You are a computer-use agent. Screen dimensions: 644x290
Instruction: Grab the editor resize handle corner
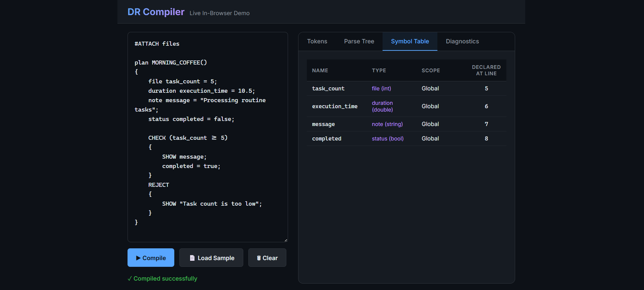coord(286,240)
